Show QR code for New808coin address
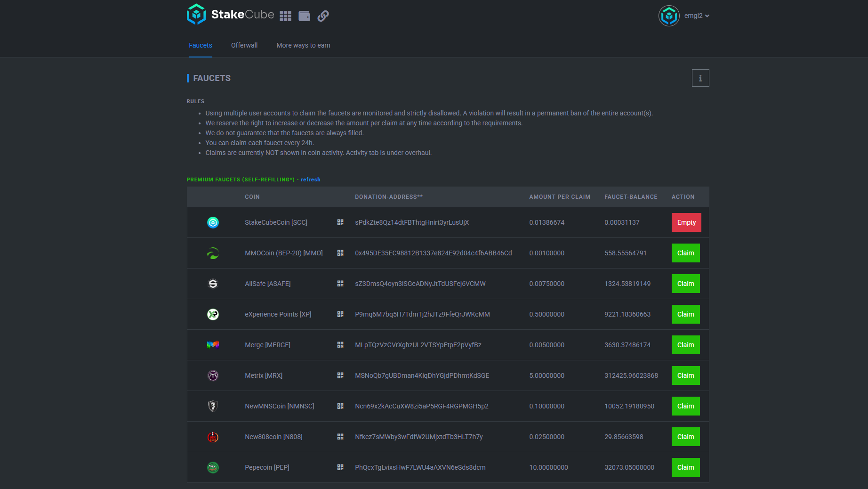The image size is (868, 489). [x=340, y=437]
